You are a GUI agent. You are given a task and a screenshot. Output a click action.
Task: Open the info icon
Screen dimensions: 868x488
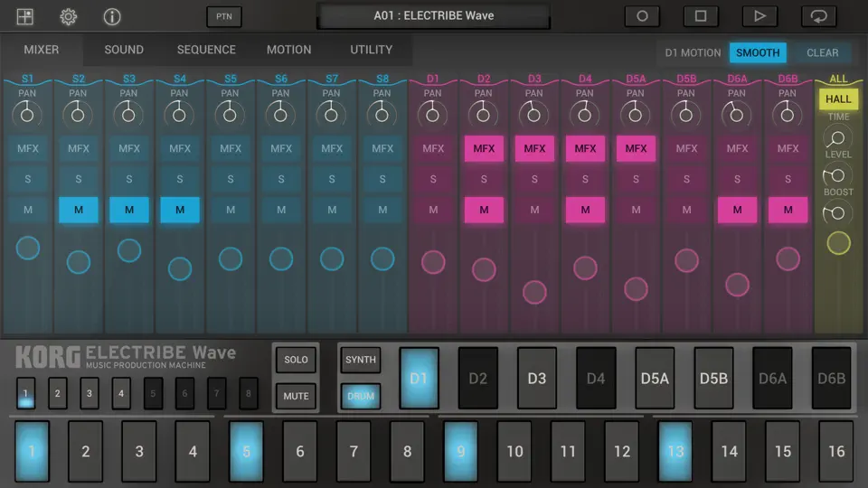coord(112,16)
